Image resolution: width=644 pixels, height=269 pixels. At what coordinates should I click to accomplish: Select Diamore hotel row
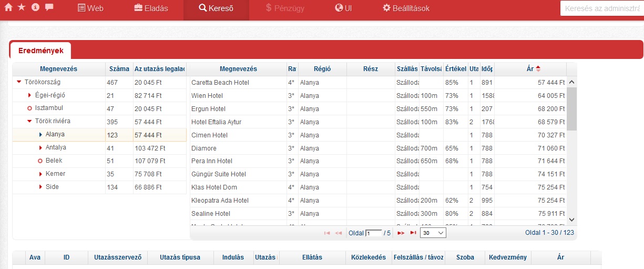pos(377,148)
